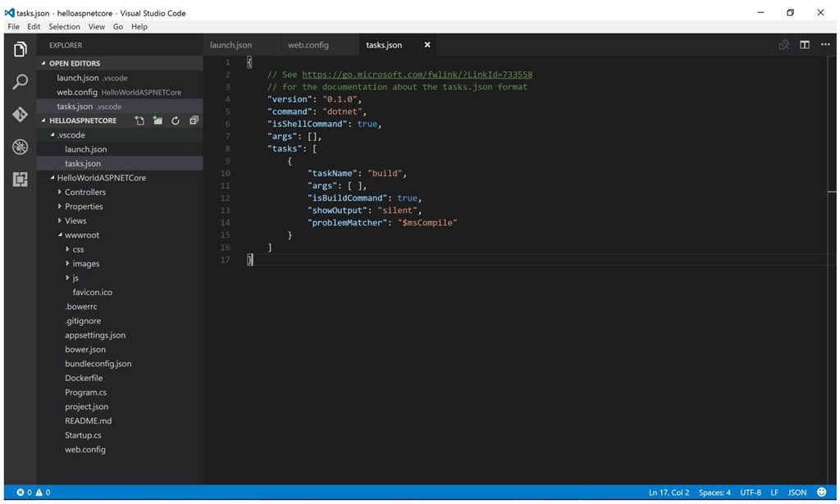Open the Search view in the activity bar
This screenshot has width=840, height=504.
[20, 81]
